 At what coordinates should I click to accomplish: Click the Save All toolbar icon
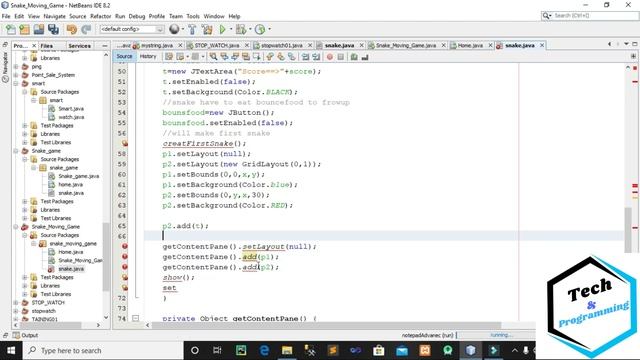(x=53, y=29)
